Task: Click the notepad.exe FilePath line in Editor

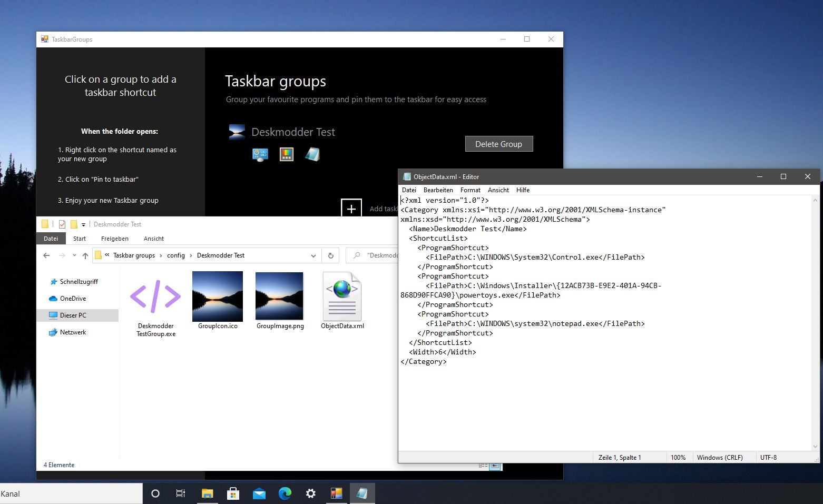Action: tap(535, 324)
